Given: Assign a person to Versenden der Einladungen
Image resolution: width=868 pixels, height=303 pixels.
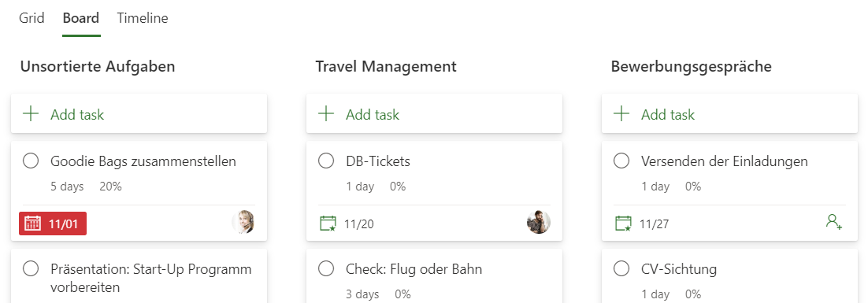Looking at the screenshot, I should [x=833, y=222].
